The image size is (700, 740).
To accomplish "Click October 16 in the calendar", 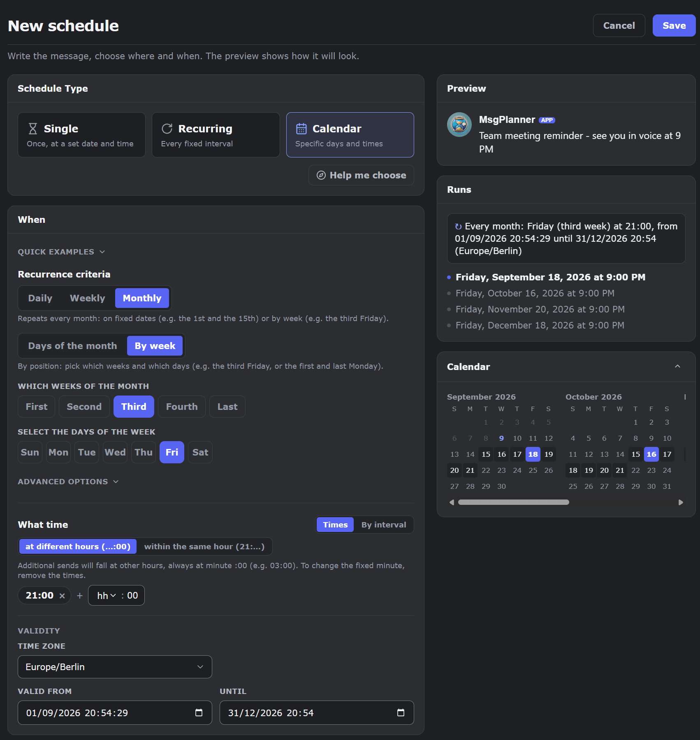I will [x=651, y=454].
